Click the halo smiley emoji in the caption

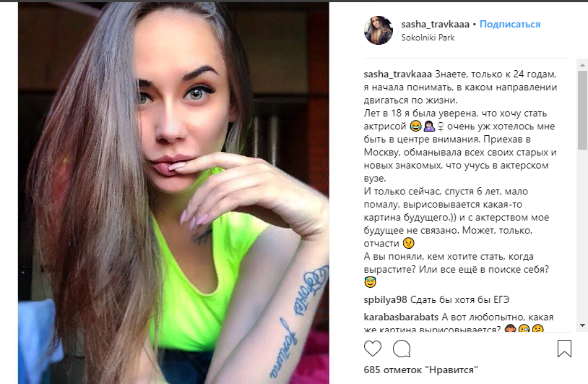pyautogui.click(x=370, y=282)
